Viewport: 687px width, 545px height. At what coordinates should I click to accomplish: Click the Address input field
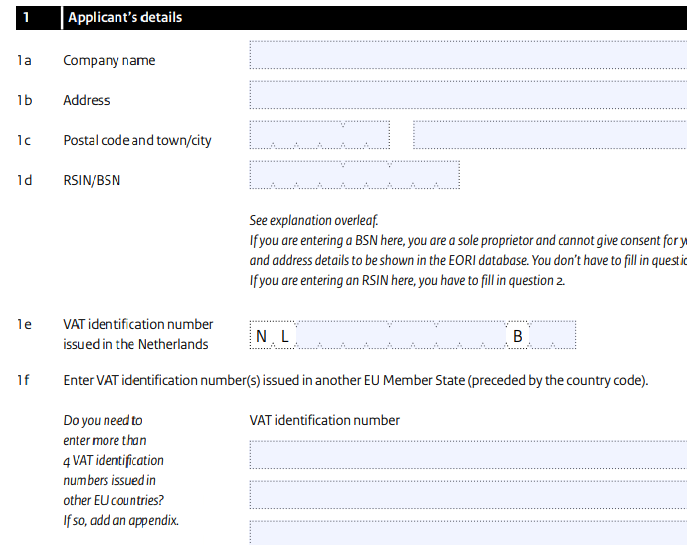[x=468, y=95]
